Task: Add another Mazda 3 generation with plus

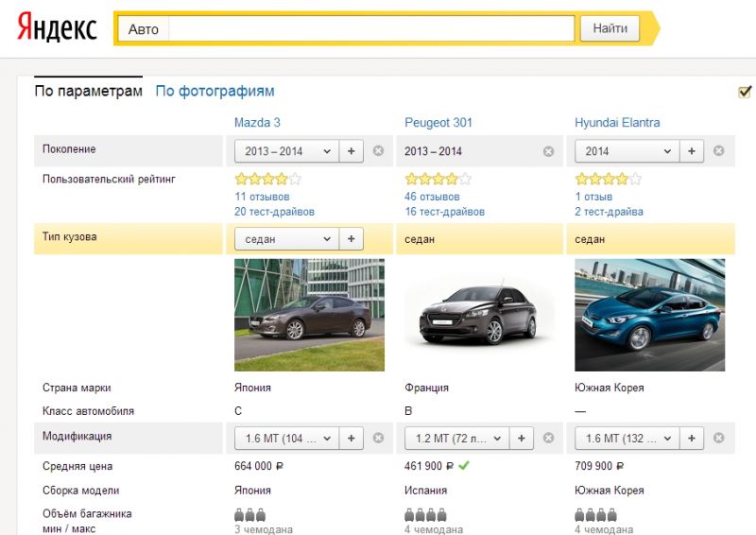Action: point(352,151)
